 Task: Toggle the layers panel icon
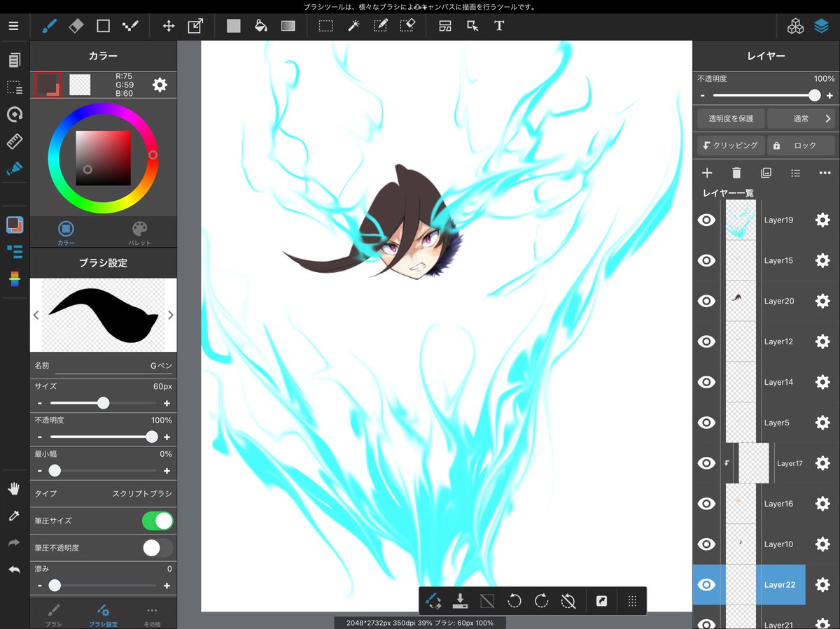point(821,27)
